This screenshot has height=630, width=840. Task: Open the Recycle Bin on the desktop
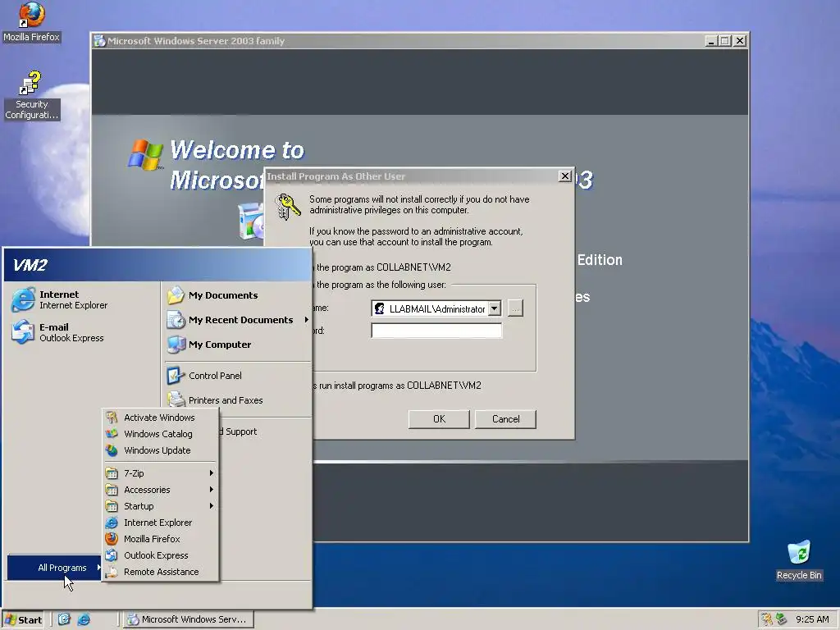(x=799, y=560)
